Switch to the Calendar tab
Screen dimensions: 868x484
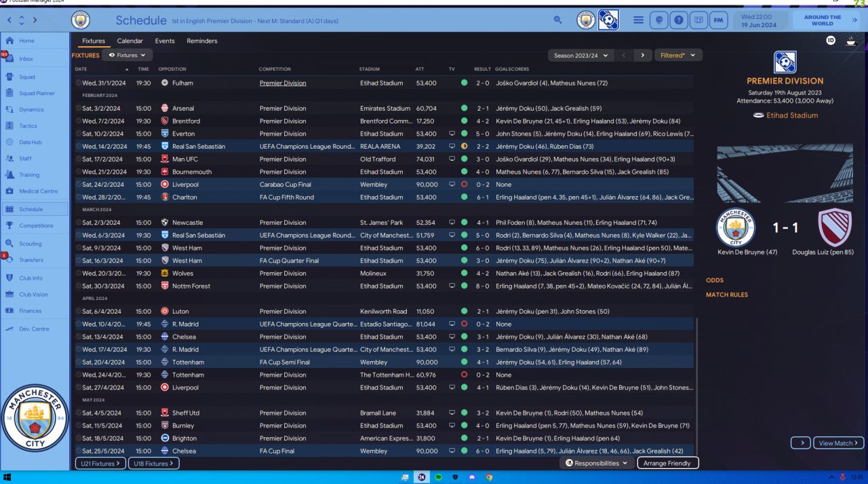tap(130, 41)
